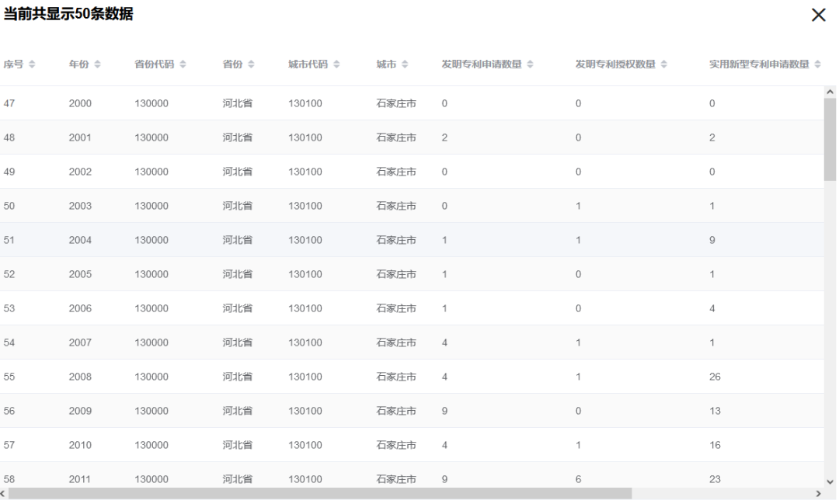This screenshot has width=839, height=504.
Task: Click the 发明专利授权数量 header text
Action: point(615,64)
